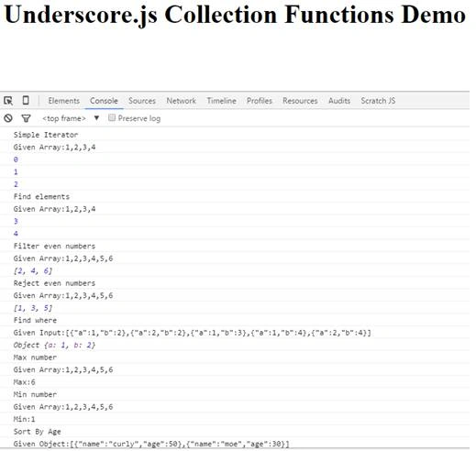Click the 'Max number' log line
Viewport: 476px width, 451px height.
tap(35, 357)
